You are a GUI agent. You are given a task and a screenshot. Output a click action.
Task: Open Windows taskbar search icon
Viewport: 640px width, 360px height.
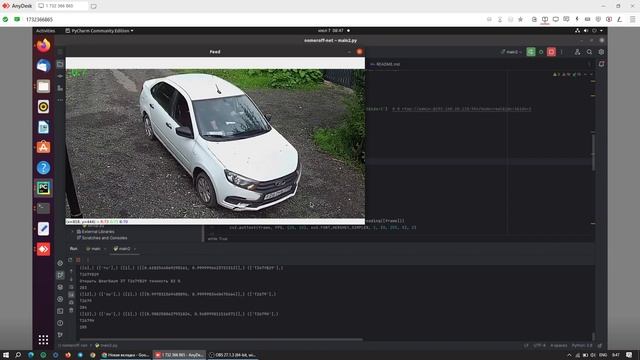[18, 355]
